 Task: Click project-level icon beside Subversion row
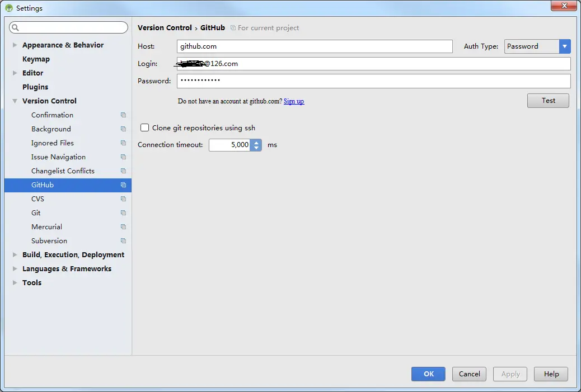[x=123, y=241]
